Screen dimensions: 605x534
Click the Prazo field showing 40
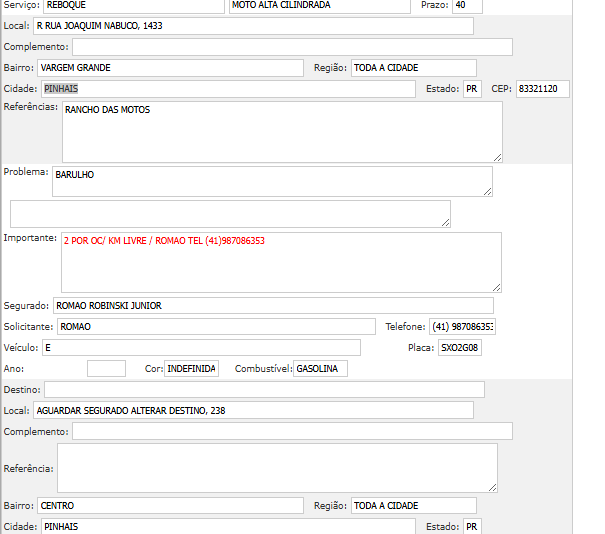466,5
